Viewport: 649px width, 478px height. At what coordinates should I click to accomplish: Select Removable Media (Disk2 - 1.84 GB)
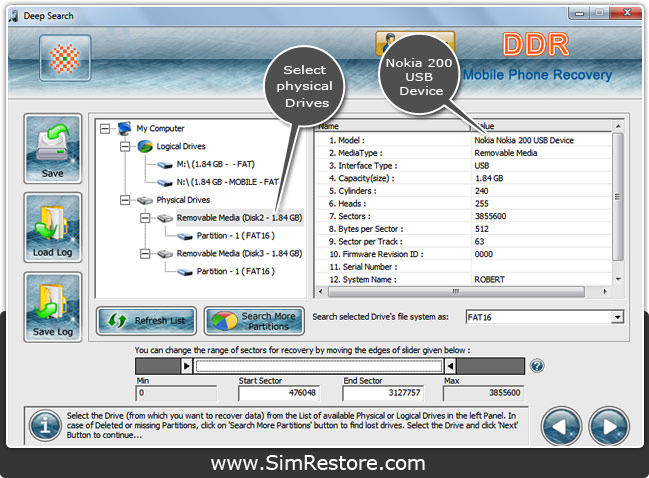point(240,218)
